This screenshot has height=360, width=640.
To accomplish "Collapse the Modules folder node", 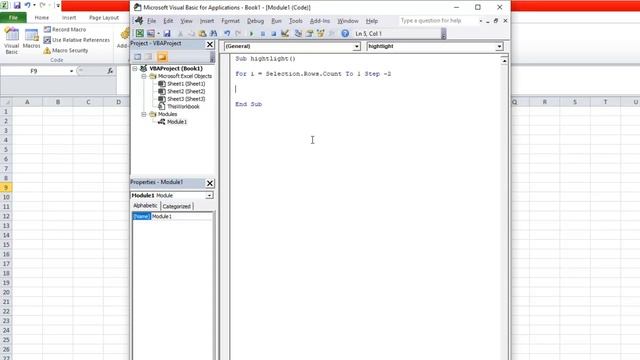I will 144,114.
